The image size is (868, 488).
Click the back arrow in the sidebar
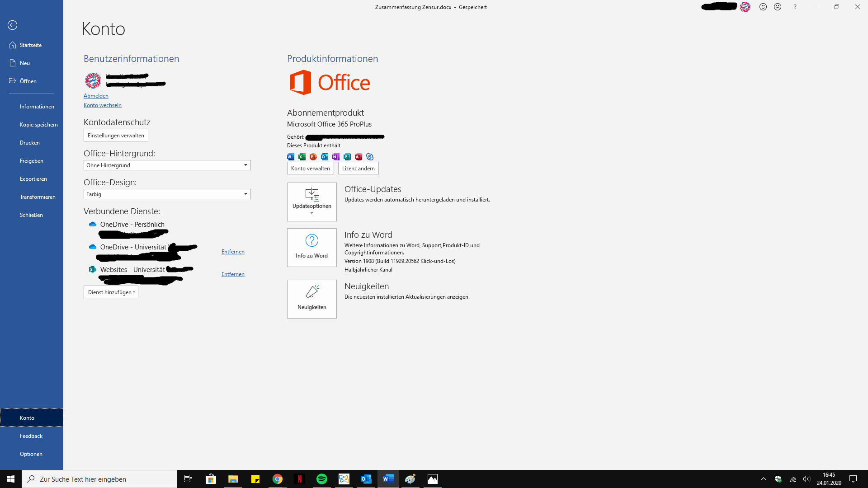(x=13, y=25)
